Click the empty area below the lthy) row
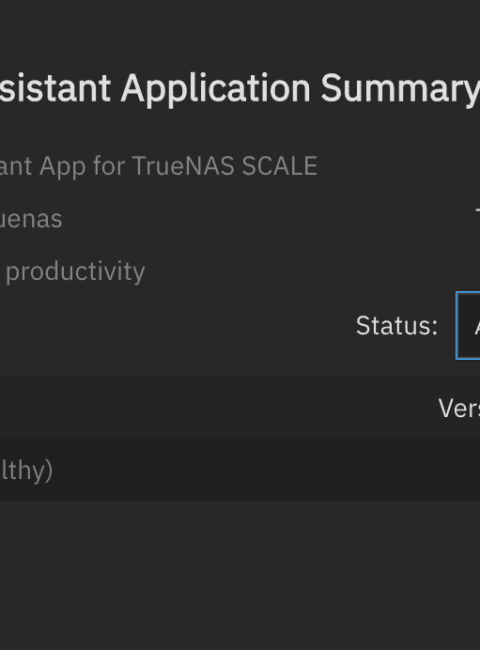 240,575
